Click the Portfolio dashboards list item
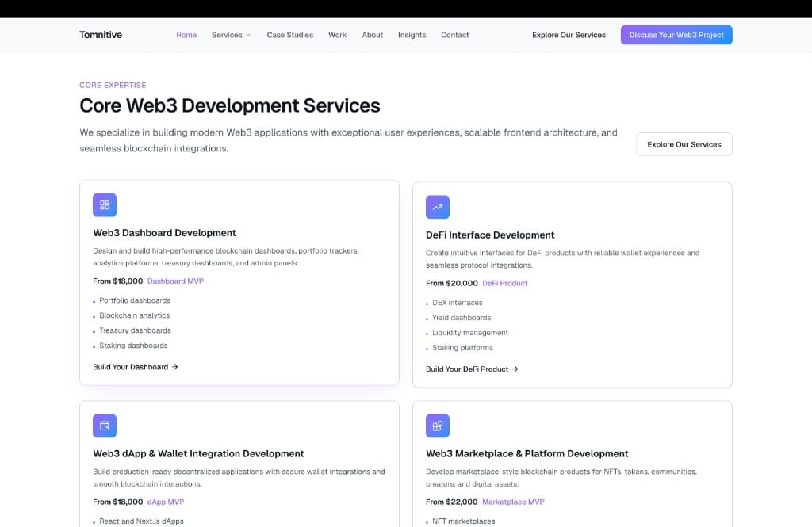 [x=135, y=301]
